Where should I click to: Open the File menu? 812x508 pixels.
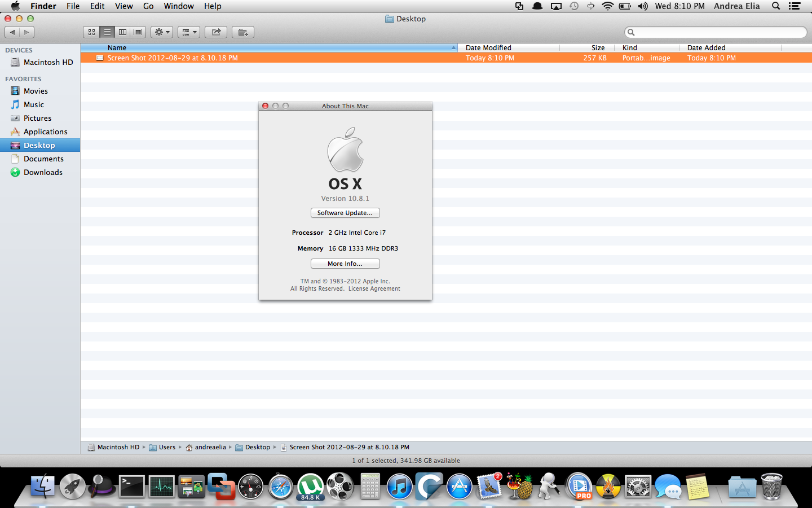tap(73, 6)
